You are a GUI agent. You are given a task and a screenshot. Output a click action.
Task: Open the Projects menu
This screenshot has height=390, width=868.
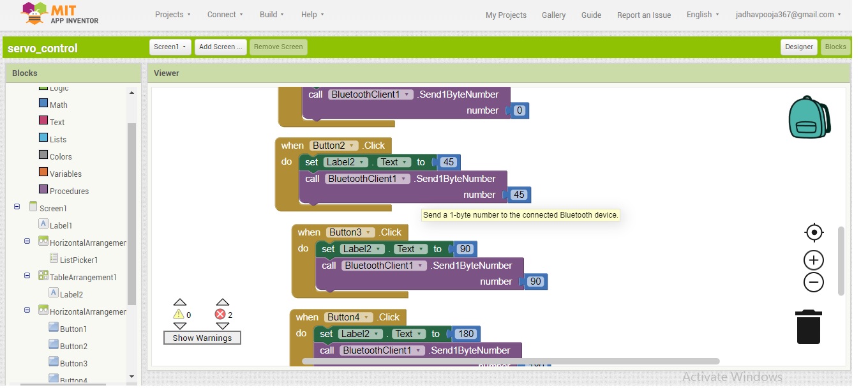coord(172,14)
